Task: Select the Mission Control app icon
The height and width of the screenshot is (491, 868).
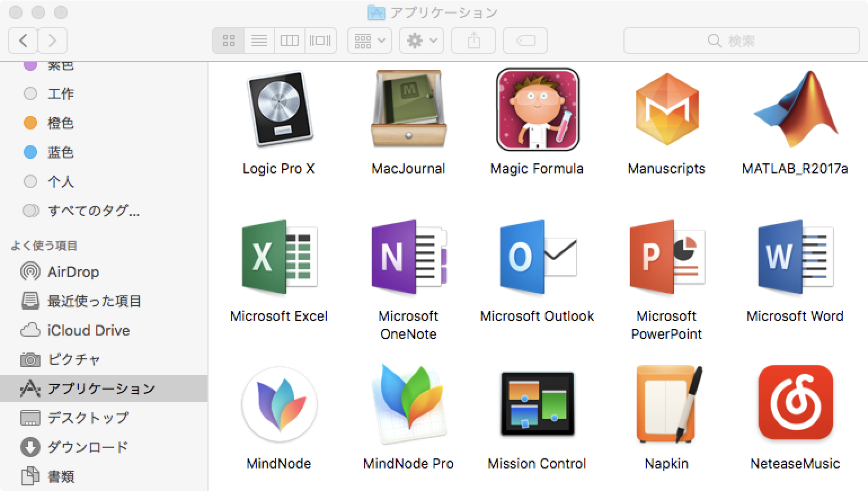Action: (x=537, y=404)
